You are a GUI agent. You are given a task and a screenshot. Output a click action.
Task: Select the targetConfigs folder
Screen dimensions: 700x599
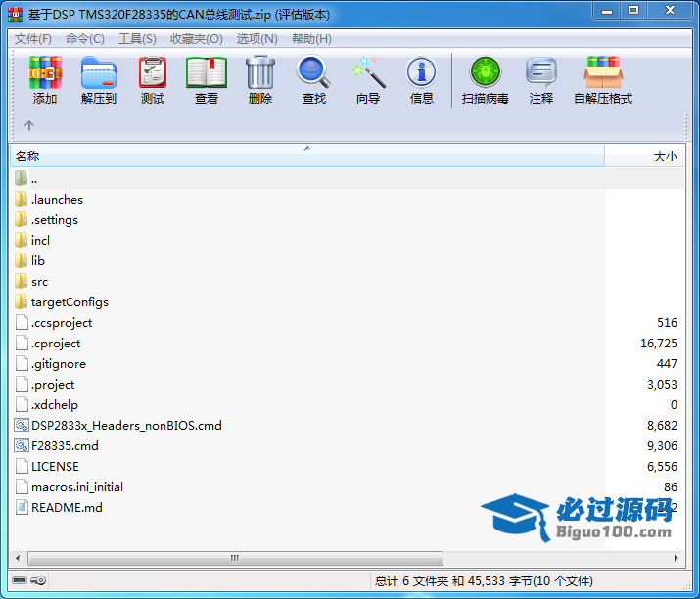tap(69, 302)
